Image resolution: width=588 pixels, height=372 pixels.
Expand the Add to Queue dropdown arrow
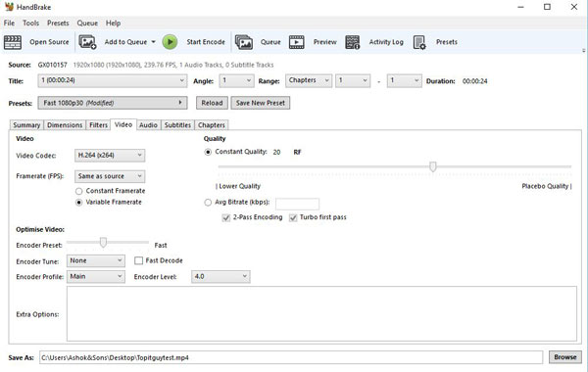[x=154, y=42]
